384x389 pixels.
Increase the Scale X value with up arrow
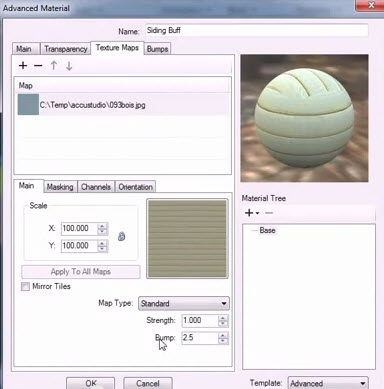click(103, 226)
